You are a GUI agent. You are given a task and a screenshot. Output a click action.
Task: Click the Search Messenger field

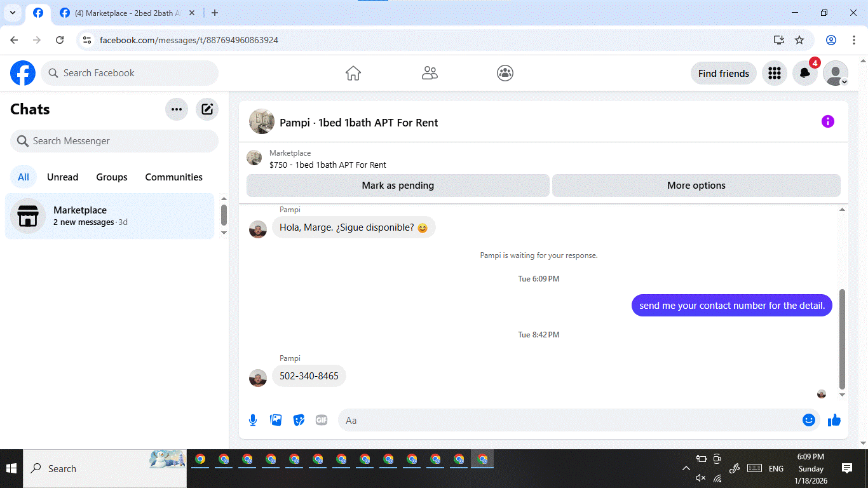pos(114,141)
